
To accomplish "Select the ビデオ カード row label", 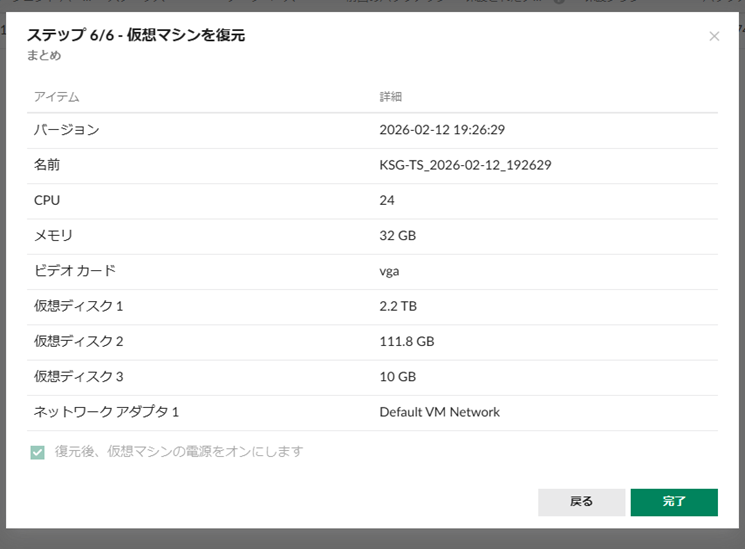I will tap(75, 271).
